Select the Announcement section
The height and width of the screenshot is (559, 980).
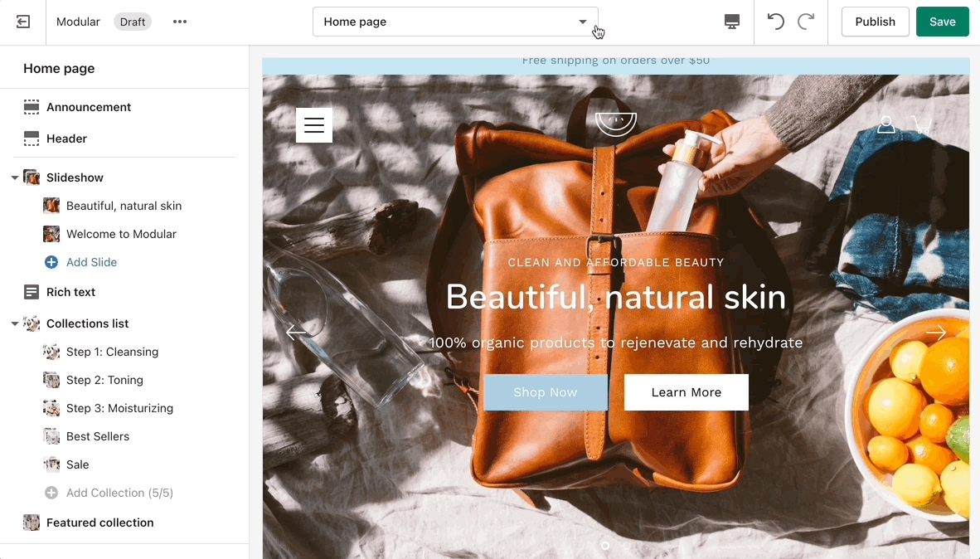pyautogui.click(x=89, y=107)
